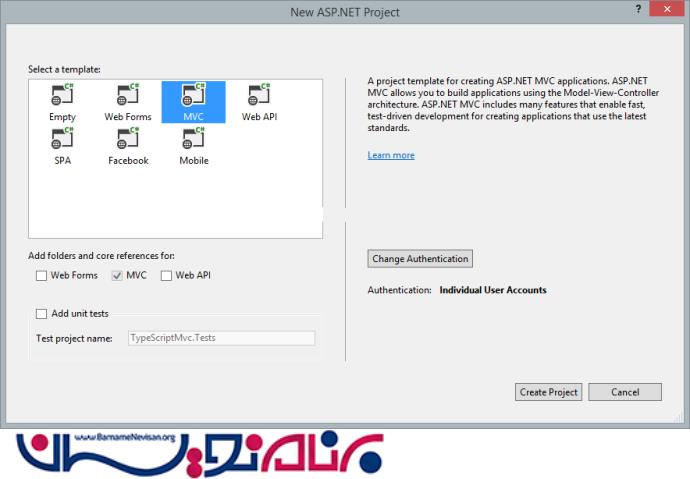The width and height of the screenshot is (690, 479).
Task: Select the SPA template icon
Action: 62,138
